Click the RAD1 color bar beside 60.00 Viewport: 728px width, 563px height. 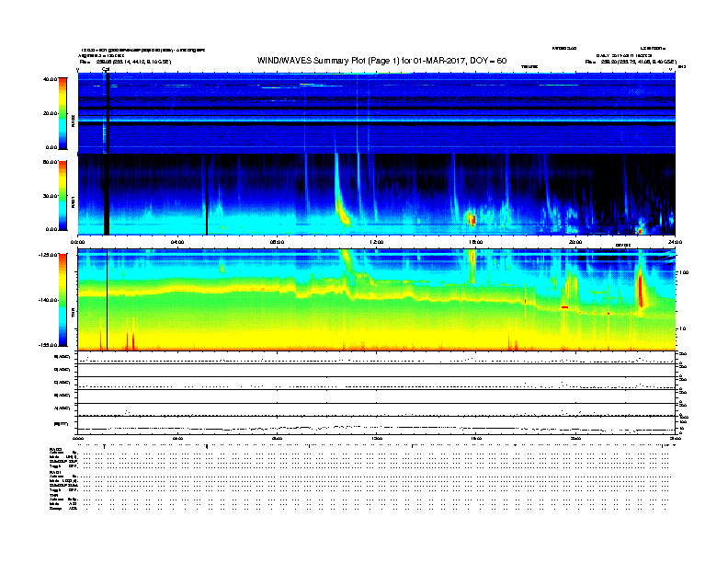coord(63,196)
